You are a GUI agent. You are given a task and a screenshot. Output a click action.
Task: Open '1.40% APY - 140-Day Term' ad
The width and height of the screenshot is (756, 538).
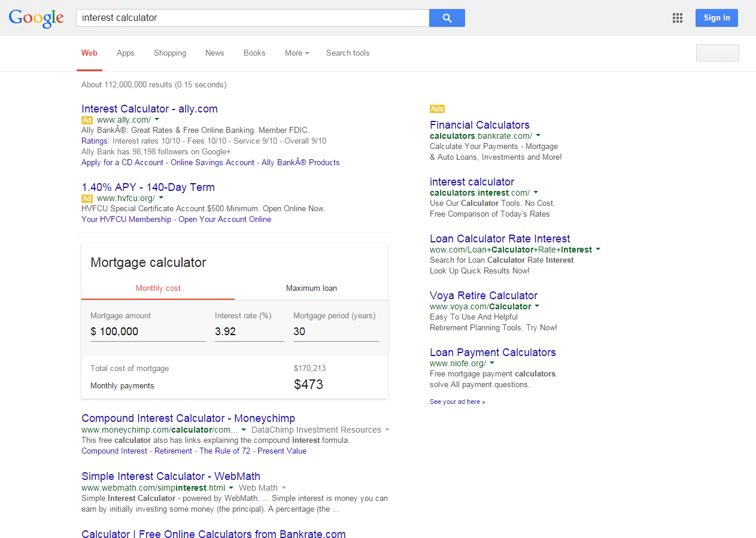tap(148, 187)
